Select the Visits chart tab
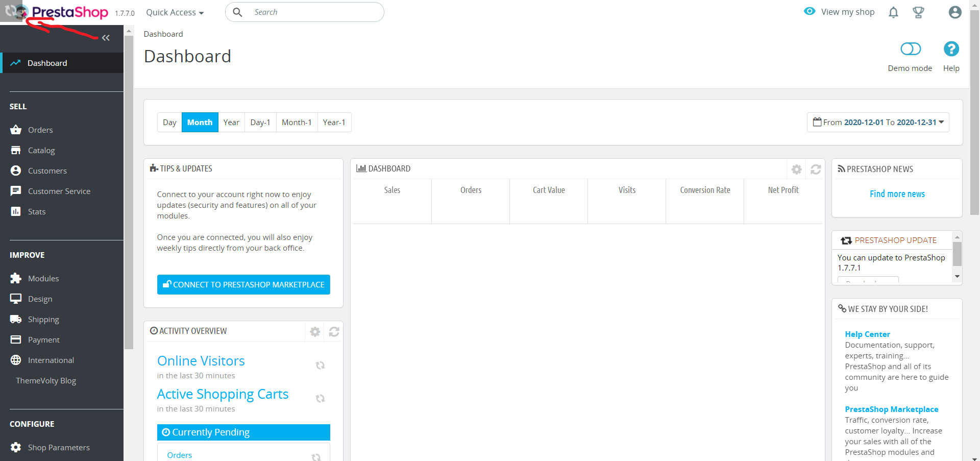Image resolution: width=980 pixels, height=461 pixels. [627, 201]
